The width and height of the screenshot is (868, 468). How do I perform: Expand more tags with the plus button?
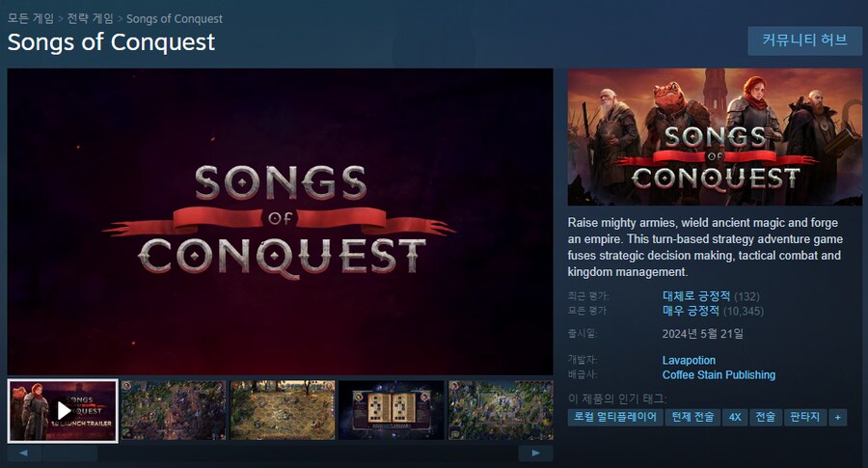pos(837,417)
